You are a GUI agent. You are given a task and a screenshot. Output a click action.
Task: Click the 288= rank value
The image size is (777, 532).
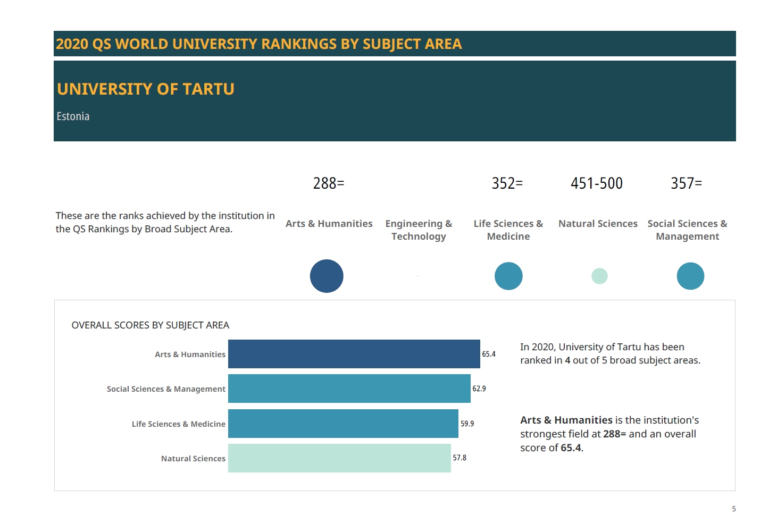[329, 183]
